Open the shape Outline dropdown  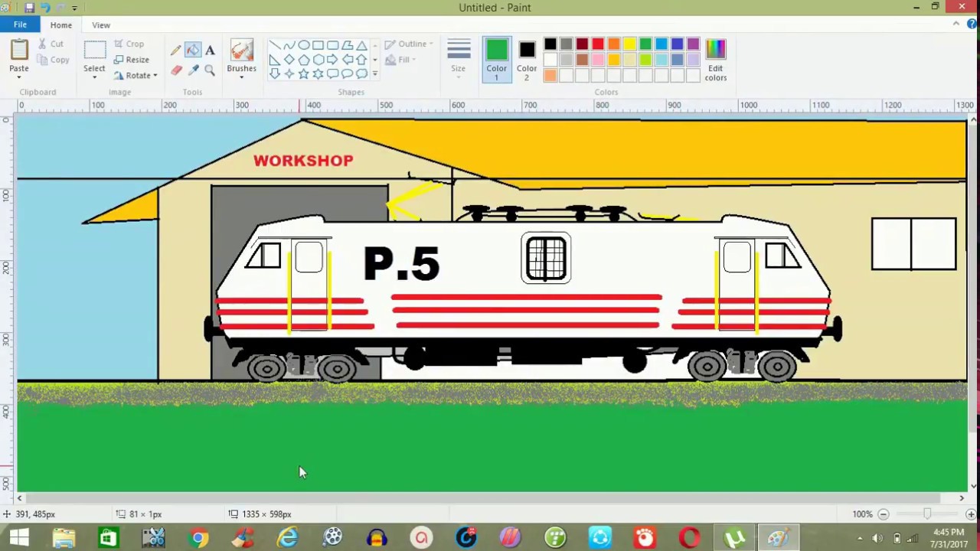click(410, 44)
